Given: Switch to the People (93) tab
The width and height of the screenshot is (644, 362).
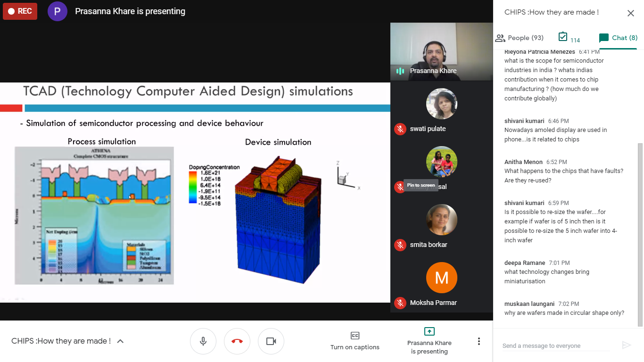Looking at the screenshot, I should 520,38.
